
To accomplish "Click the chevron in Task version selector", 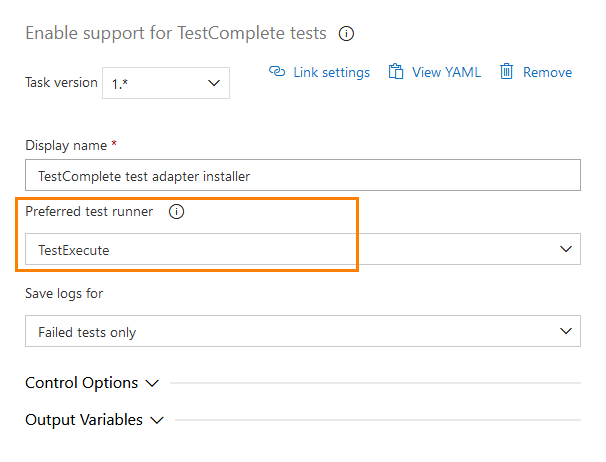I will (x=214, y=83).
